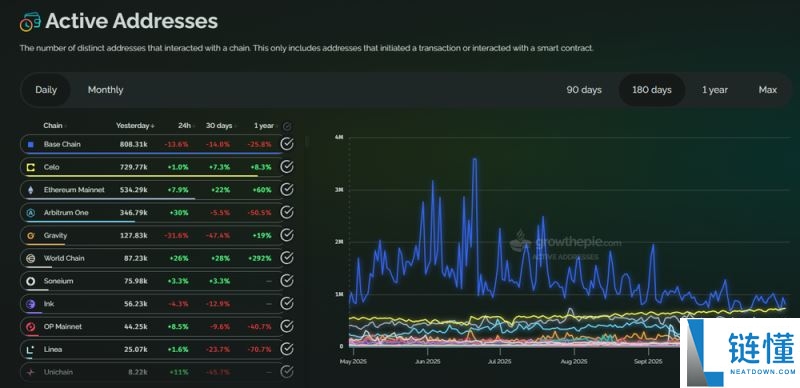Click the Linea logo icon

tap(31, 349)
